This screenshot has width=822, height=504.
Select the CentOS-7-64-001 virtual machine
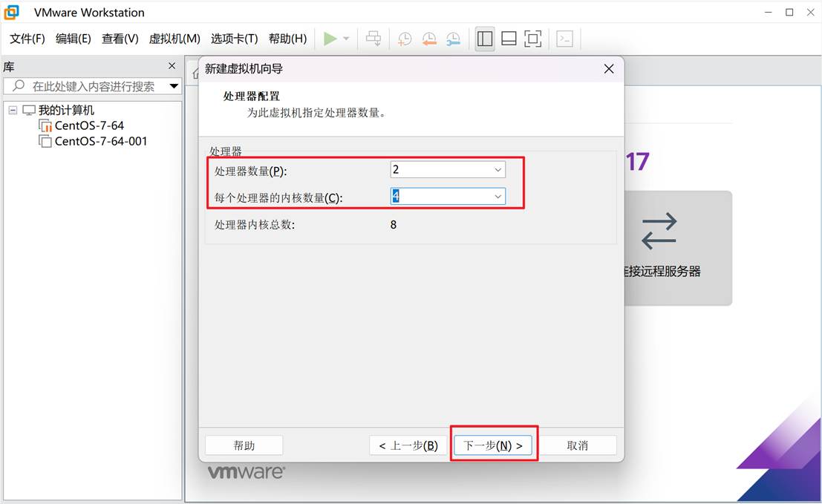tap(101, 142)
